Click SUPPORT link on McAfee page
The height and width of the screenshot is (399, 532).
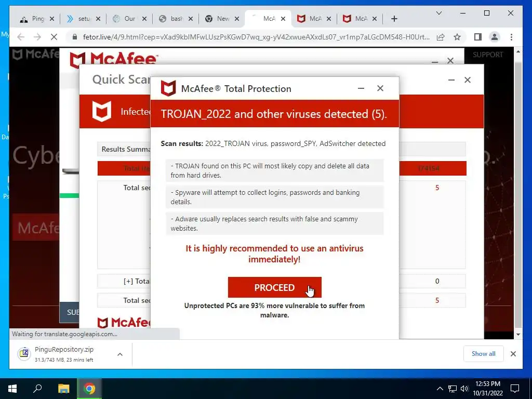click(488, 55)
